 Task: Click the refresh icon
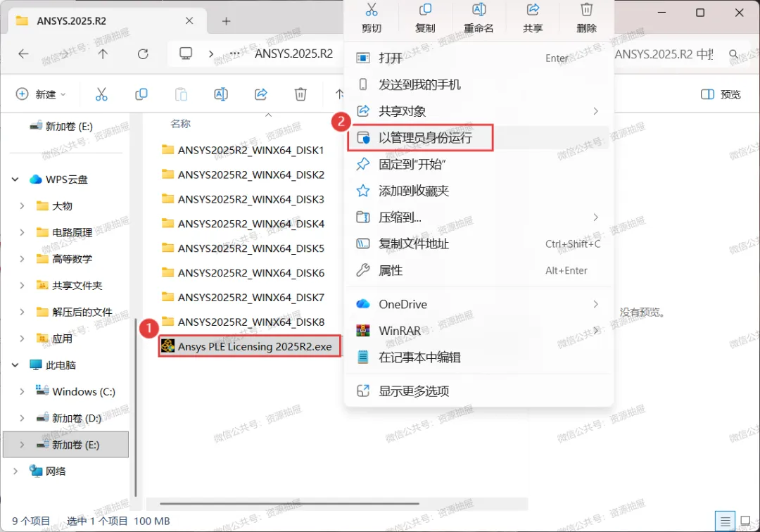pyautogui.click(x=142, y=53)
